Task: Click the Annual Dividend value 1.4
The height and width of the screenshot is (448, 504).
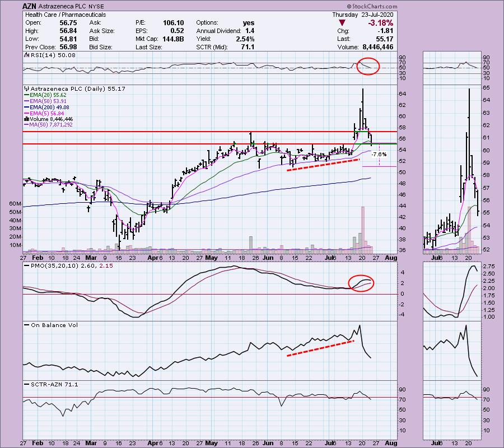Action: 250,31
